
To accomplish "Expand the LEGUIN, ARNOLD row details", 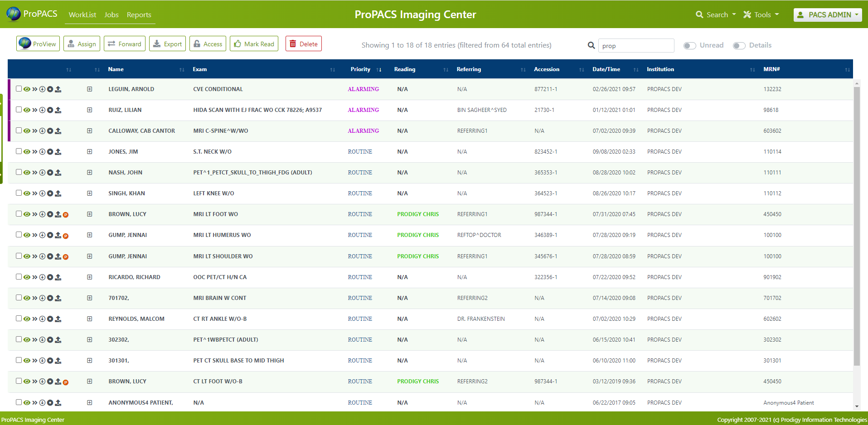I will [x=90, y=89].
